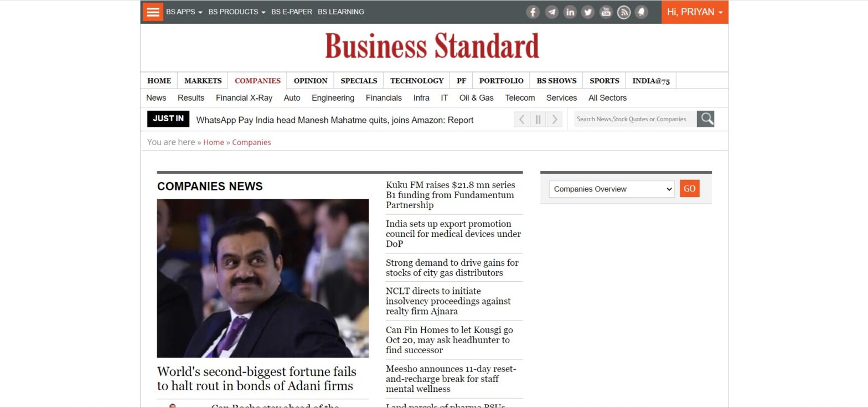The image size is (868, 408).
Task: Open the LinkedIn icon in header
Action: pyautogui.click(x=570, y=12)
